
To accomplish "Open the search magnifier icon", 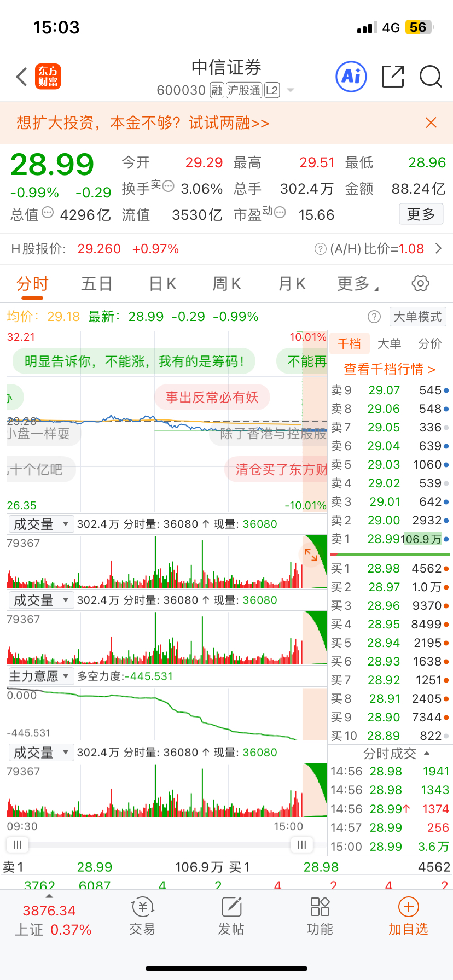I will pos(431,77).
